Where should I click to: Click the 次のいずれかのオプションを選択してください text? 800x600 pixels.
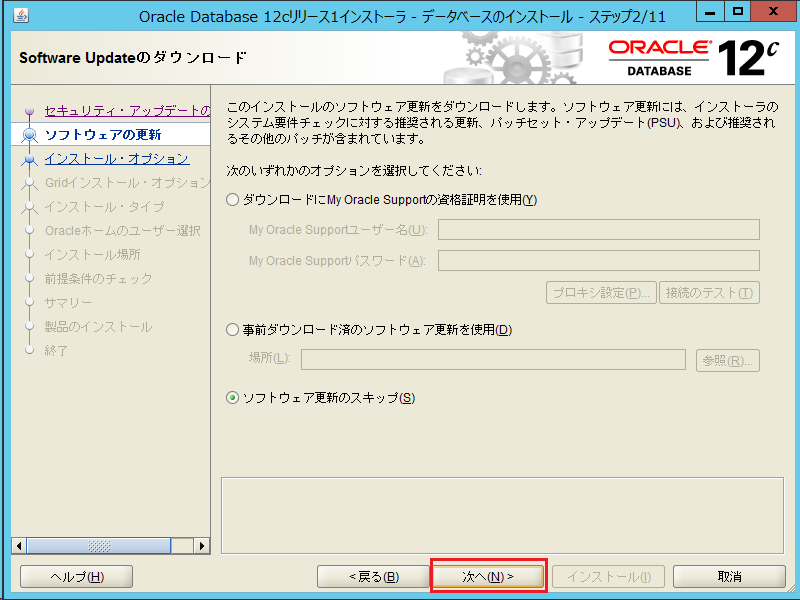354,170
